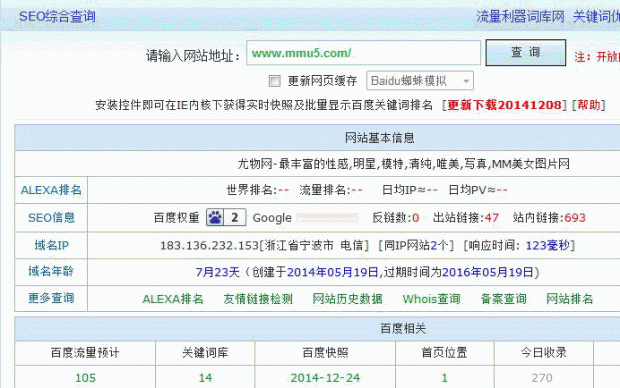
Task: Click the 123毫秒 response time
Action: 548,246
